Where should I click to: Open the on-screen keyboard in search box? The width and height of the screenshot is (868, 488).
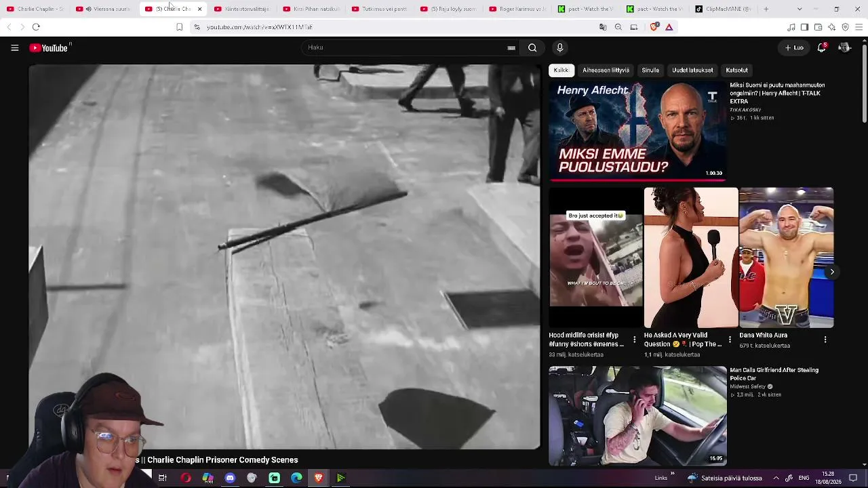point(511,47)
